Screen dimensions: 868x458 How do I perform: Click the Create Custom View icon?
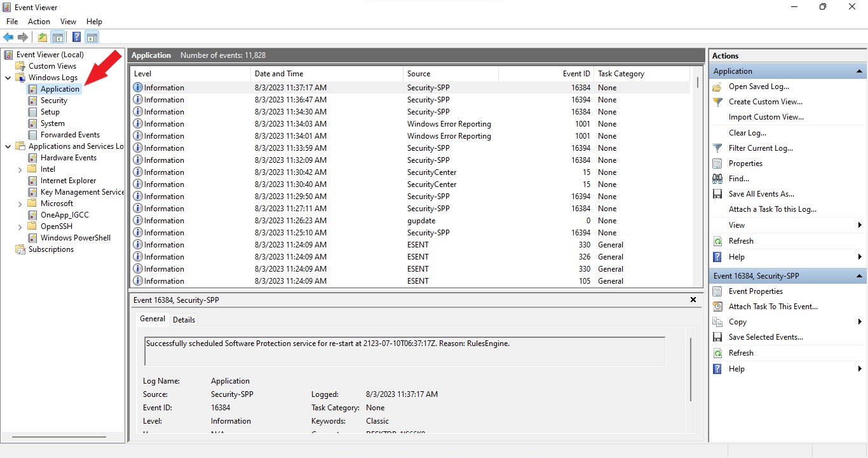point(717,102)
